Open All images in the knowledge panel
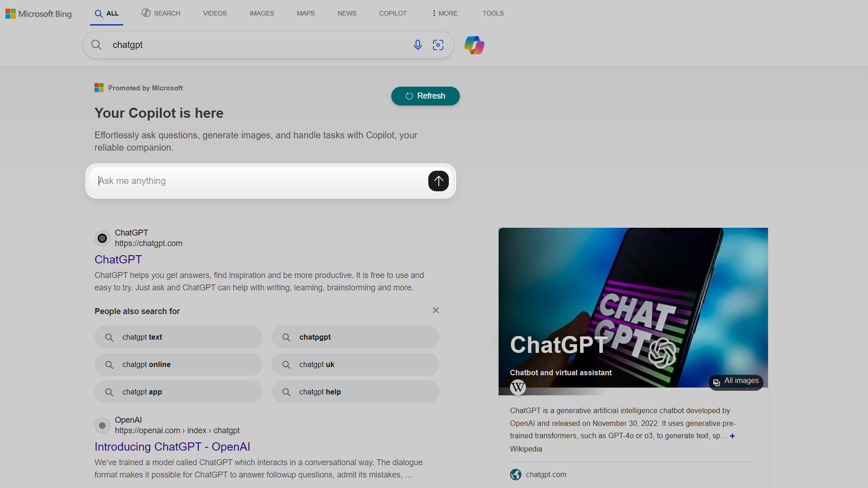Viewport: 868px width, 488px height. click(x=736, y=381)
